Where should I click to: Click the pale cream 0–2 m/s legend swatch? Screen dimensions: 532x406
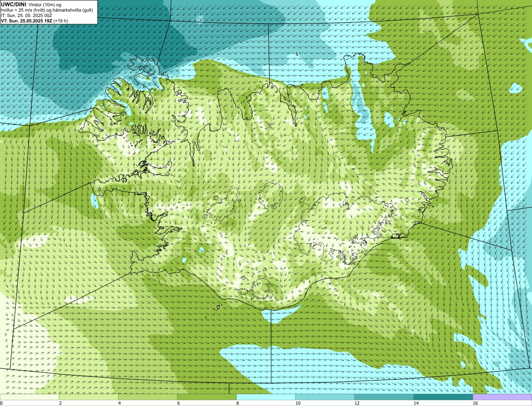30,397
